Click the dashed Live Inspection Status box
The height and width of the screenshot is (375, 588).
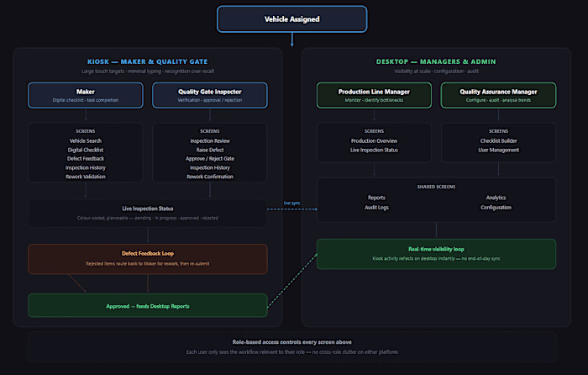tap(148, 213)
